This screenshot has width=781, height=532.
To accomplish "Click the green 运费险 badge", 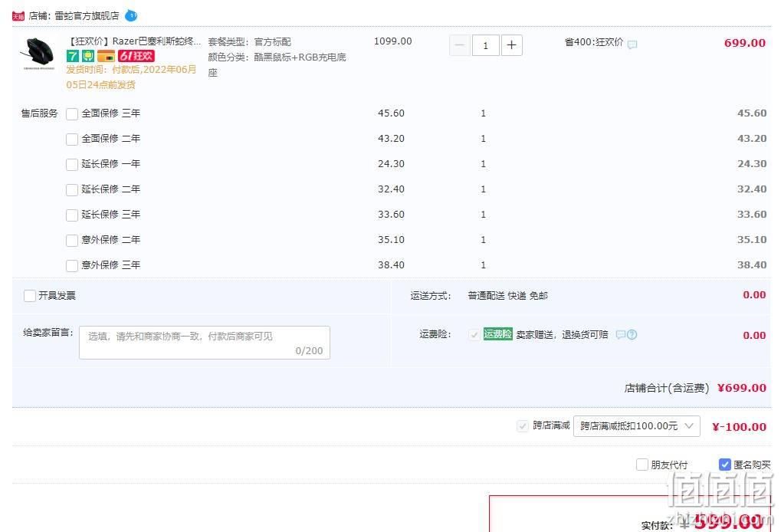I will 497,334.
